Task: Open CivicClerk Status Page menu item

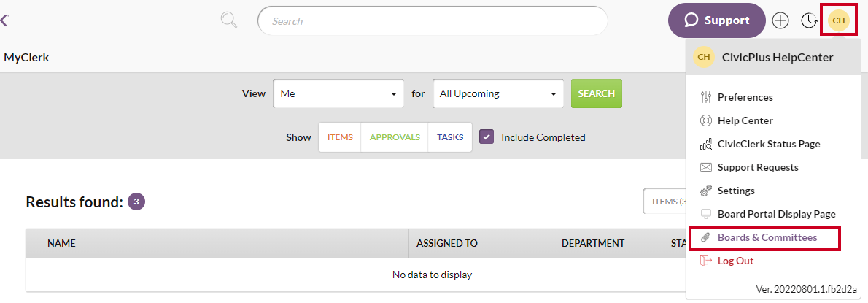Action: pos(769,144)
